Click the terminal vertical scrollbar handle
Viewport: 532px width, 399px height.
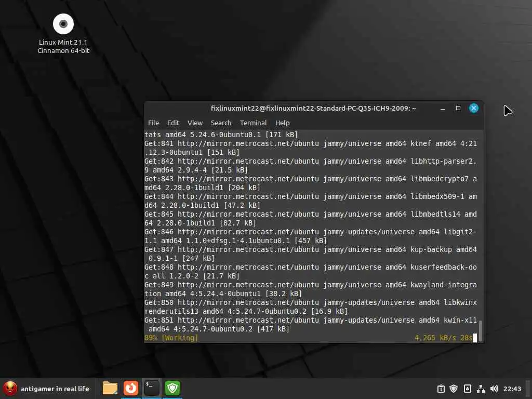(x=480, y=330)
